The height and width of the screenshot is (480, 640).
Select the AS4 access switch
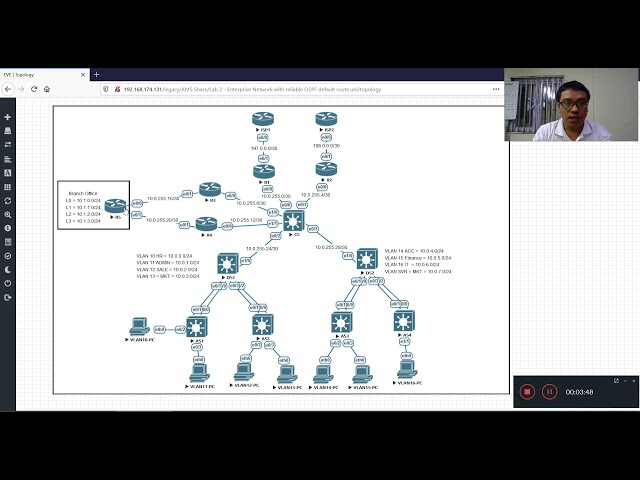click(x=404, y=321)
